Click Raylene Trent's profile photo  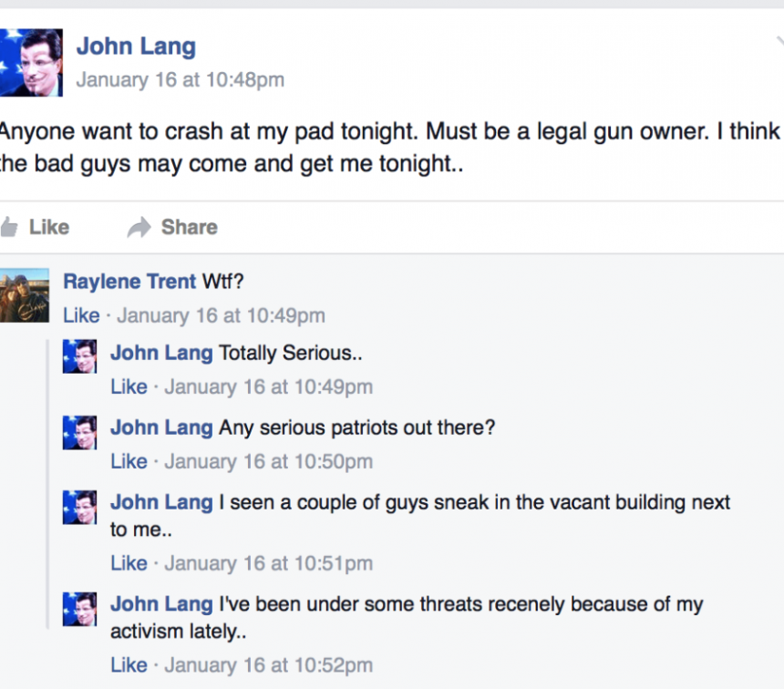pos(25,295)
